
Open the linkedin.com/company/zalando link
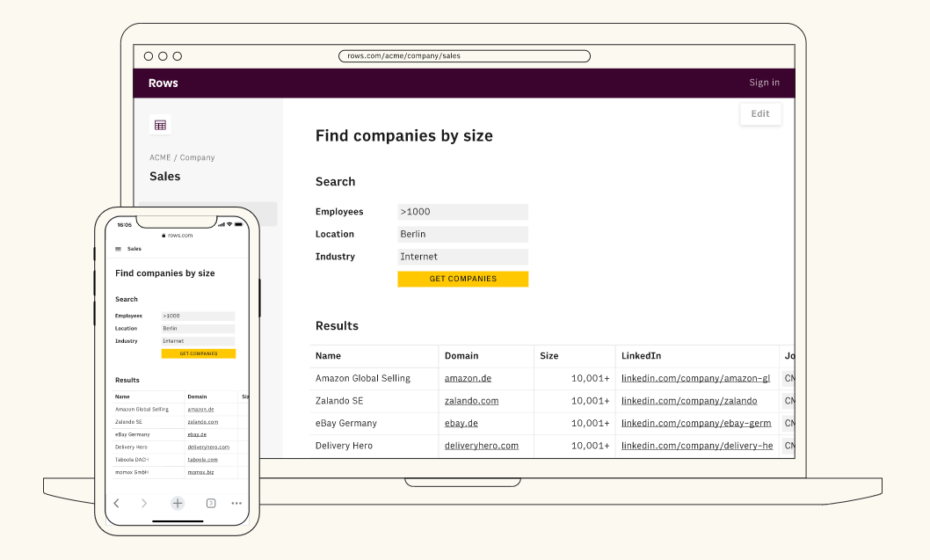[688, 401]
